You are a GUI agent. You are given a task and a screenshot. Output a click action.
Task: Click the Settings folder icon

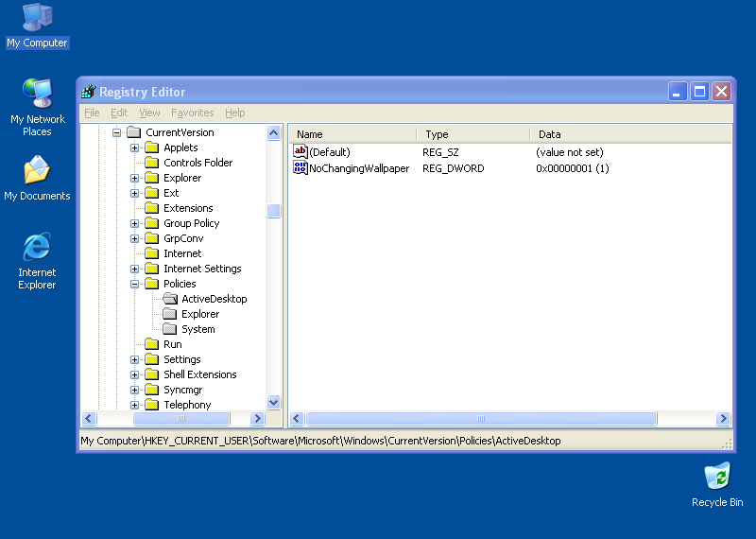tap(151, 359)
